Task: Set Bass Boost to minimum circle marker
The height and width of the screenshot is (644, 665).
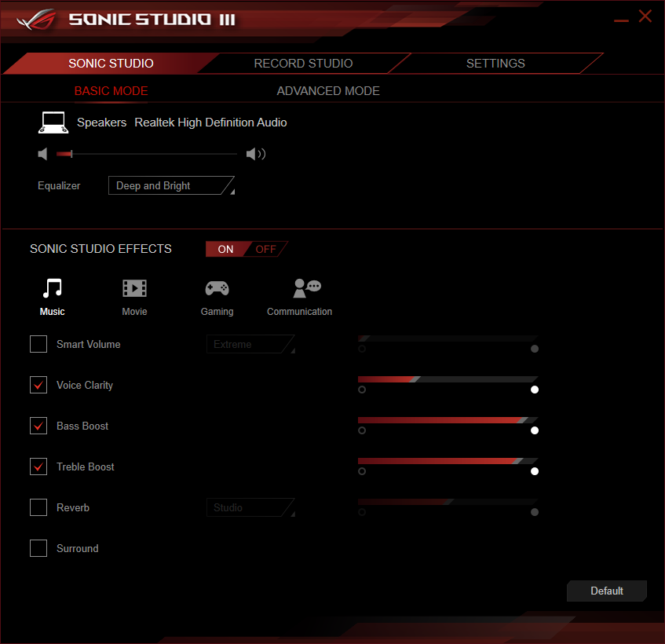Action: click(362, 430)
